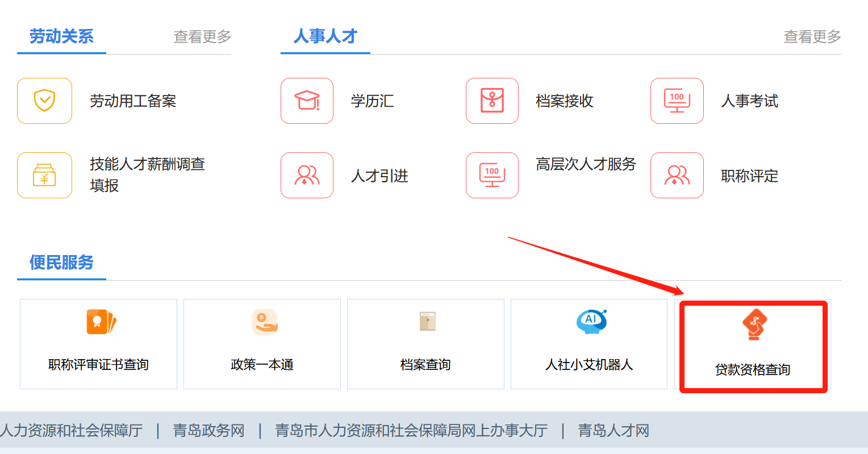Select the 档案接收 file envelope icon

click(492, 101)
